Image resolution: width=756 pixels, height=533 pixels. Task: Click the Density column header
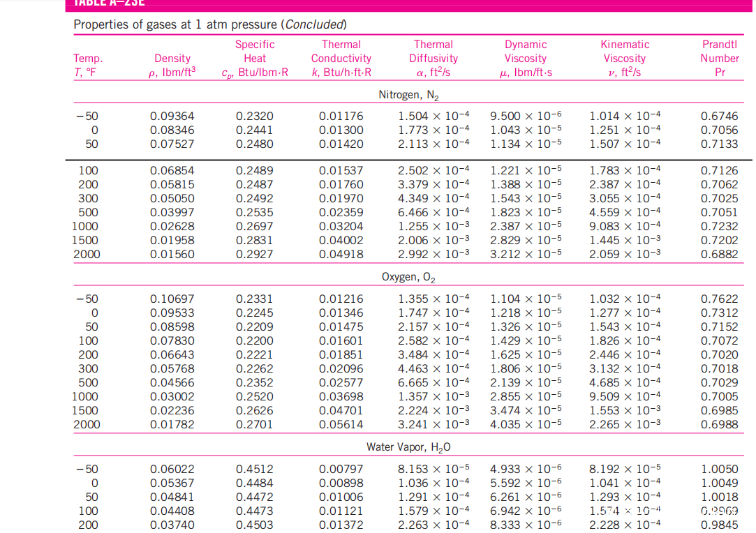[x=172, y=66]
